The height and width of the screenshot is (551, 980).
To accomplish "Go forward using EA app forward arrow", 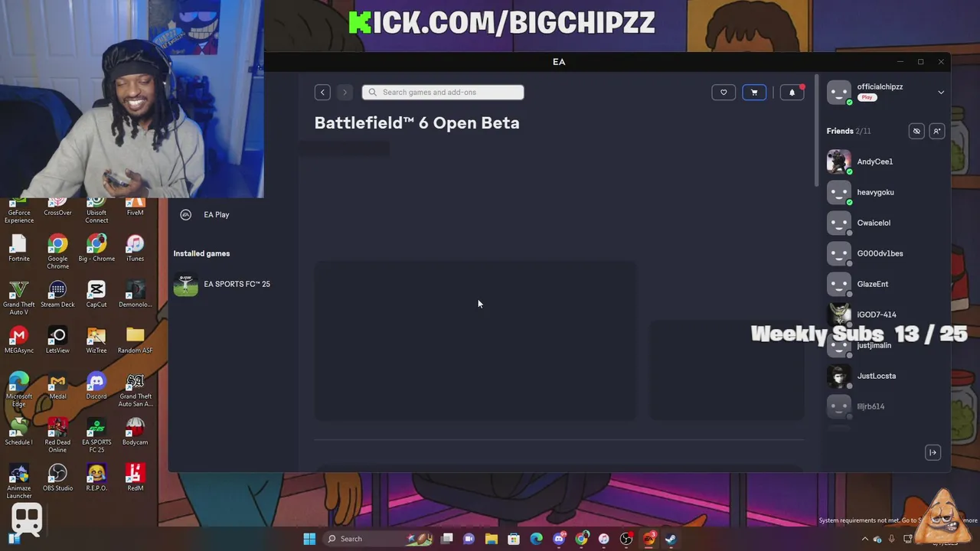I will (x=345, y=92).
